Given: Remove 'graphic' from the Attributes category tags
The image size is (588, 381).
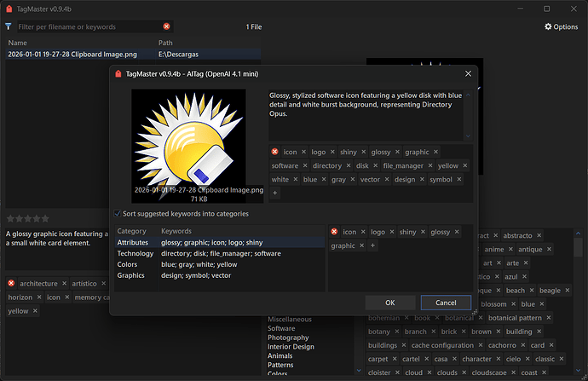Looking at the screenshot, I should coord(360,245).
